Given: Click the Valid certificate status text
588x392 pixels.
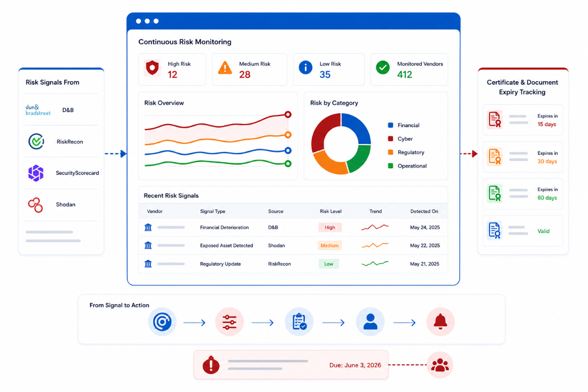Looking at the screenshot, I should (544, 231).
